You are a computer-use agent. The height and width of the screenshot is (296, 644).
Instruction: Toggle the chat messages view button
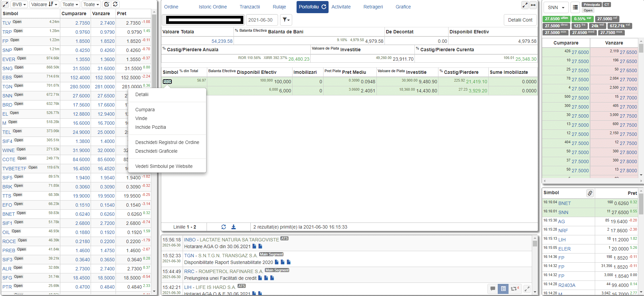(x=493, y=289)
